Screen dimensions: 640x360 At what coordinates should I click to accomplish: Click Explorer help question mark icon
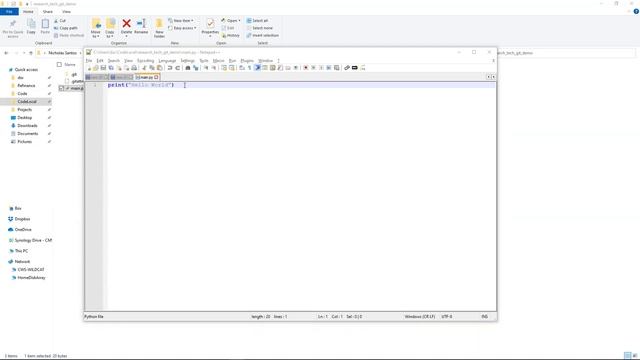636,11
